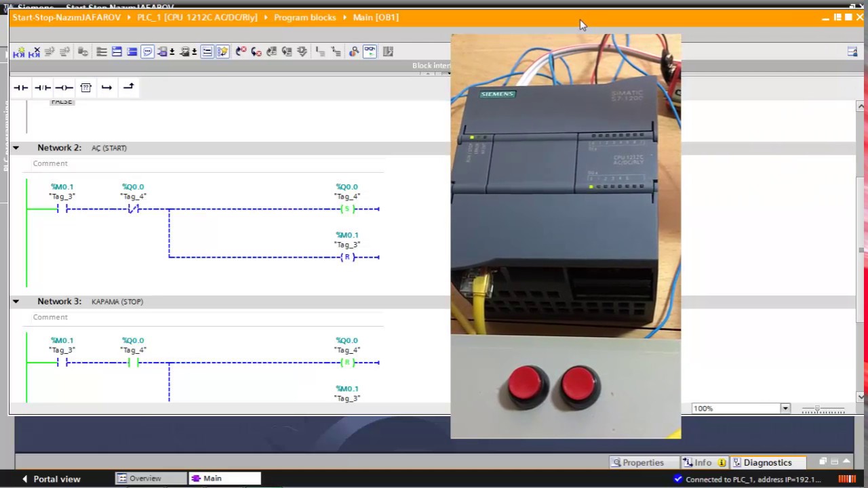Image resolution: width=868 pixels, height=488 pixels.
Task: Click the vertical scrollbar up arrow
Action: tap(861, 106)
